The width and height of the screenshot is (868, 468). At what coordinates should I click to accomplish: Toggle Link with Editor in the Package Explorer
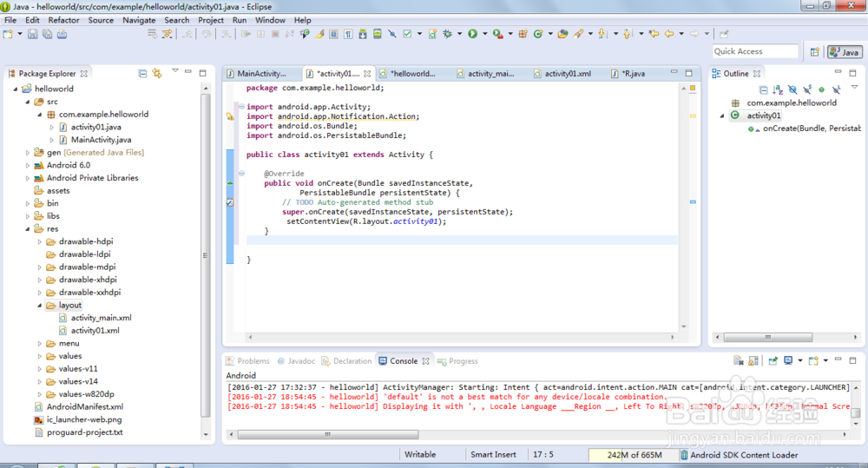[157, 73]
